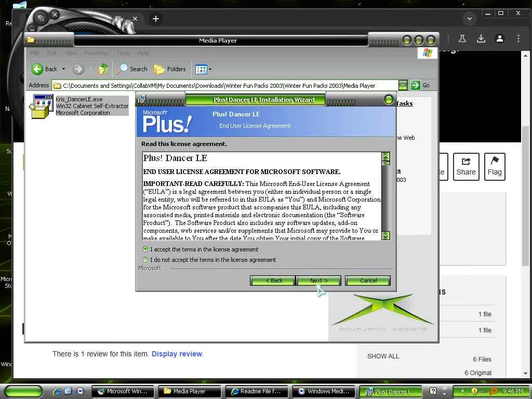Screen dimensions: 532x399
Task: Click the X button on the skin overlay
Action: pos(54,15)
